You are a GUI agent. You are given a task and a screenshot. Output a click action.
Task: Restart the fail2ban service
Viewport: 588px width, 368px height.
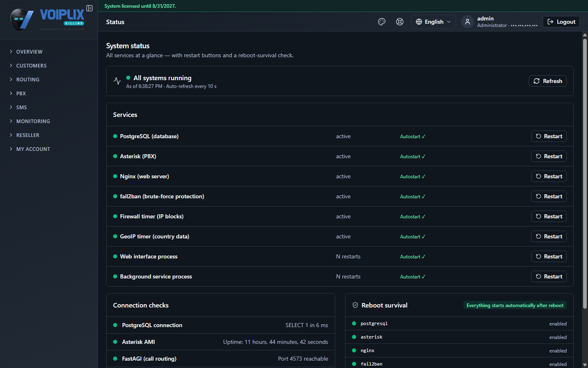549,196
